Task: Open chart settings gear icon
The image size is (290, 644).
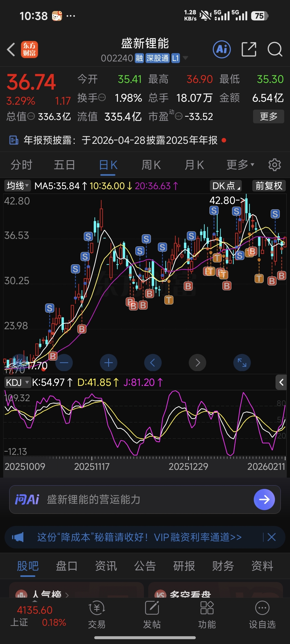Action: pyautogui.click(x=274, y=165)
